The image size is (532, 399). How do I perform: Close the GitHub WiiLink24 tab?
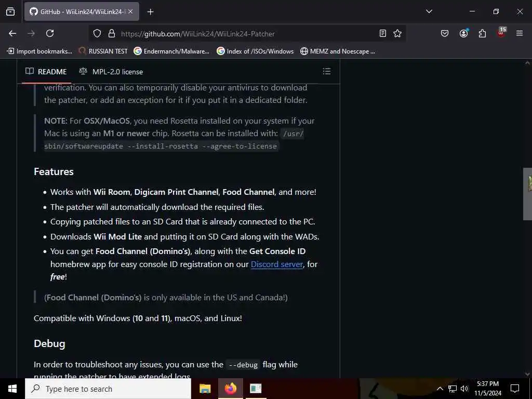(x=130, y=11)
